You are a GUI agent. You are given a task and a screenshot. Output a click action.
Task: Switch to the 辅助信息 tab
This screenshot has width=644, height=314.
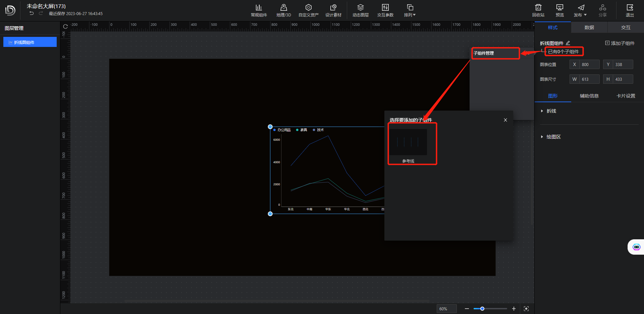pyautogui.click(x=589, y=96)
